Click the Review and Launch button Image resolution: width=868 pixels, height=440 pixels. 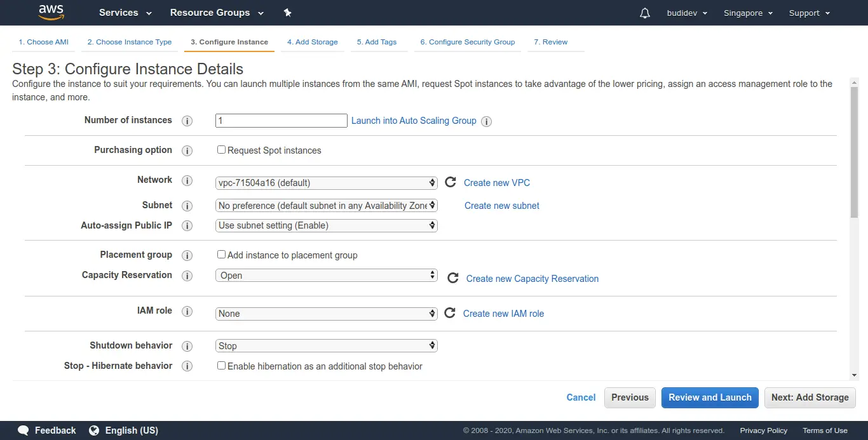710,397
